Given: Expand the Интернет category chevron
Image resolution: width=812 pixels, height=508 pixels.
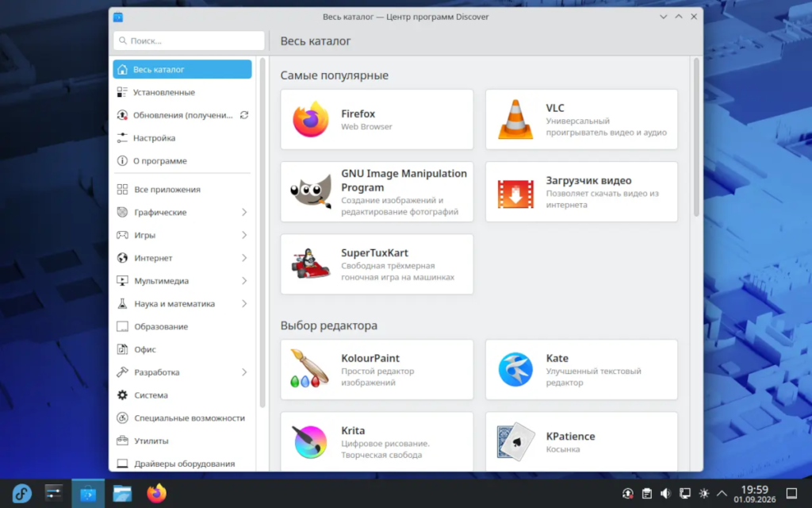Looking at the screenshot, I should click(244, 258).
